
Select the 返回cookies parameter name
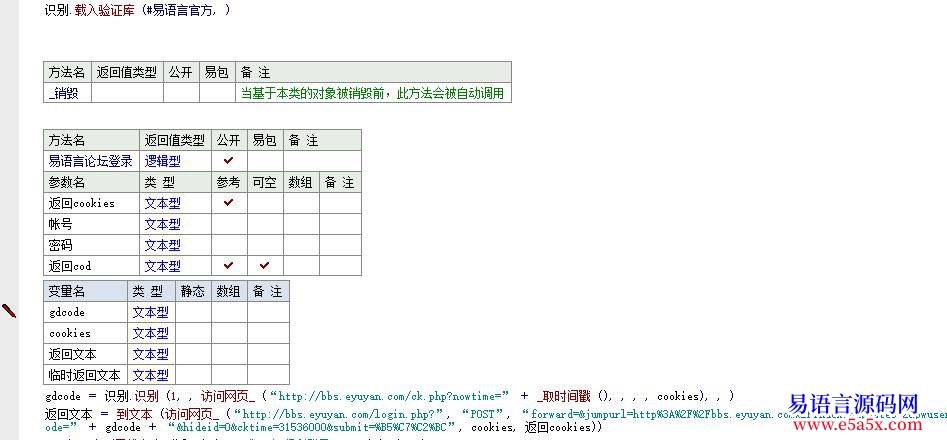tap(91, 203)
